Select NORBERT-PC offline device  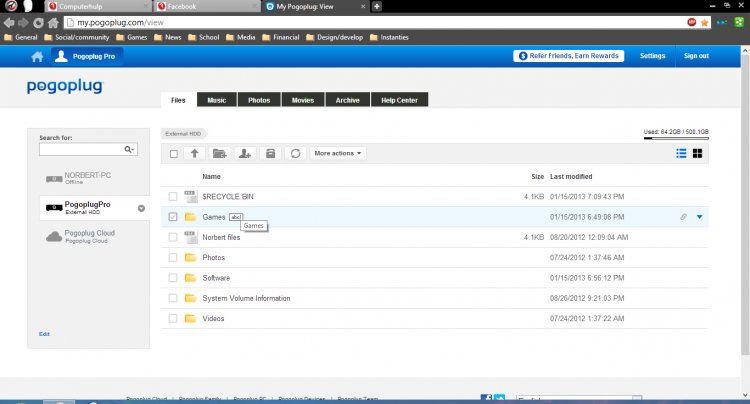point(88,178)
